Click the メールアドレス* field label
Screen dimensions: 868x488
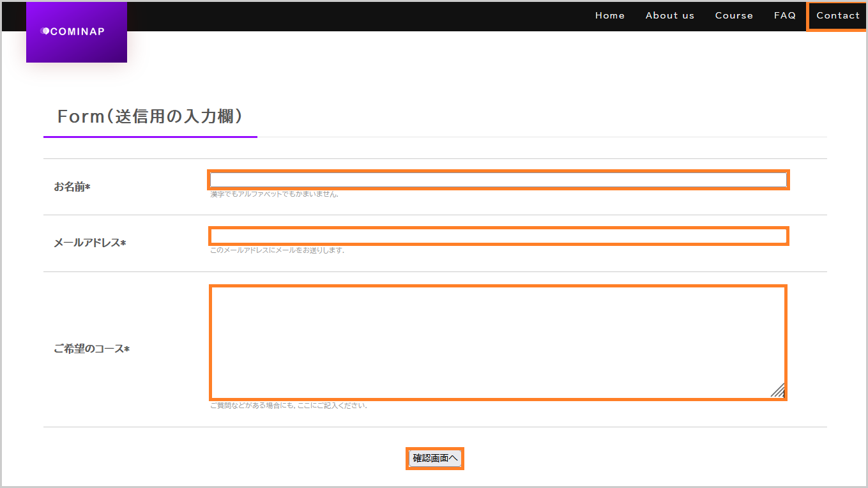(x=90, y=243)
